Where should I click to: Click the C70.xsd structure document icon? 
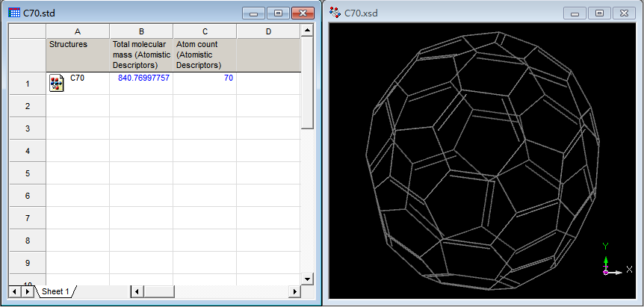(x=335, y=13)
